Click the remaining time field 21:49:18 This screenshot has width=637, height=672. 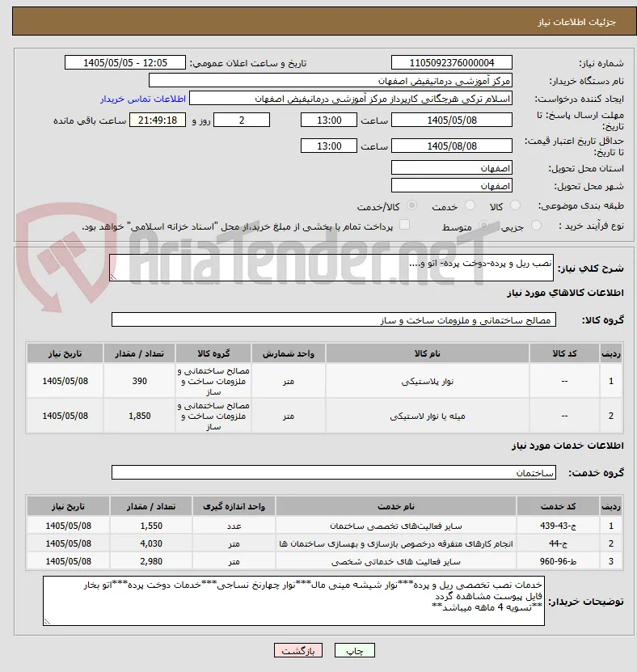point(158,120)
